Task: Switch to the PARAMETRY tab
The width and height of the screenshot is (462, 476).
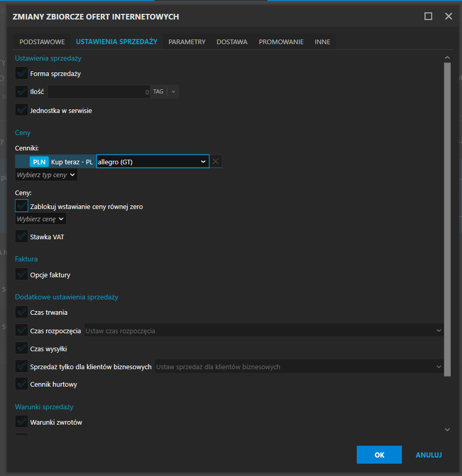Action: click(187, 42)
